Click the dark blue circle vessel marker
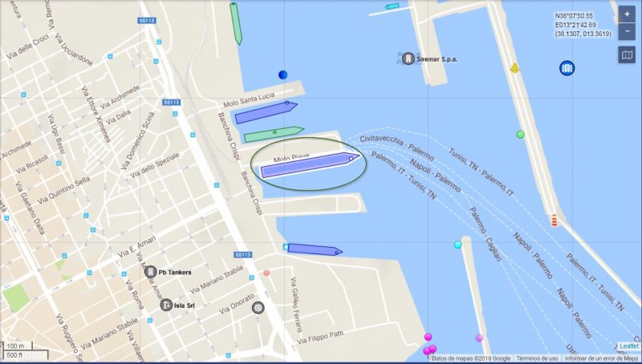Image resolution: width=642 pixels, height=364 pixels. click(282, 75)
